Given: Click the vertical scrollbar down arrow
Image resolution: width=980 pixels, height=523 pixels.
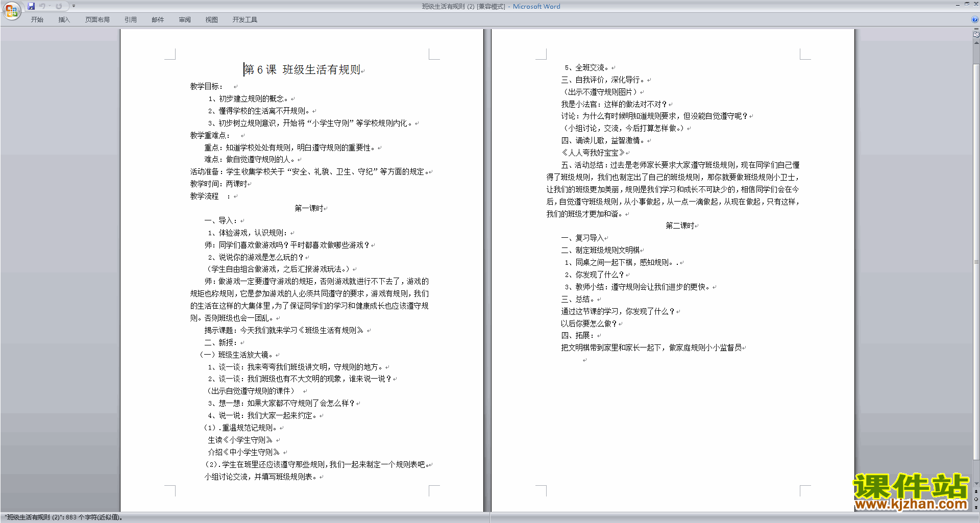Looking at the screenshot, I should 976,484.
